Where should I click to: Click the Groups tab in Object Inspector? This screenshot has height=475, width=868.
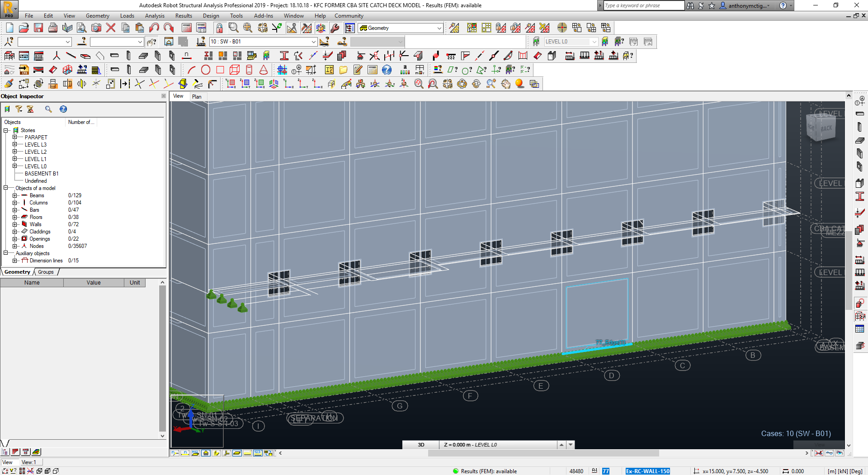pyautogui.click(x=46, y=272)
